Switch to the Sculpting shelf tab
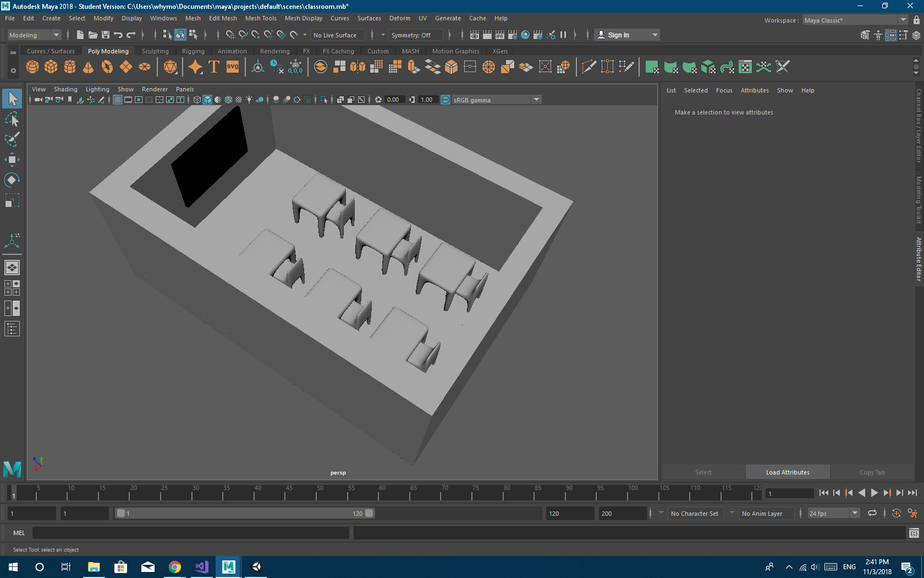 [155, 51]
